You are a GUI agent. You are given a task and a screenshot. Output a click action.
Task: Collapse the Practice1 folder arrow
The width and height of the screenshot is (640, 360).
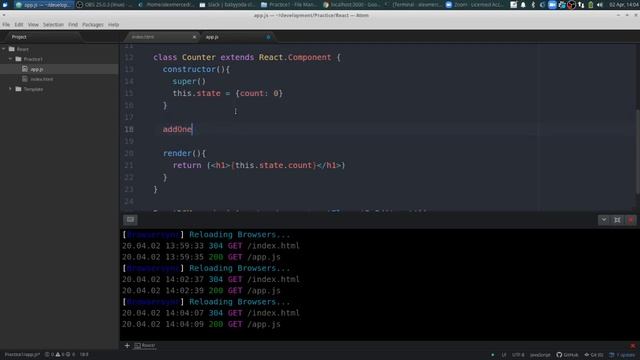10,59
